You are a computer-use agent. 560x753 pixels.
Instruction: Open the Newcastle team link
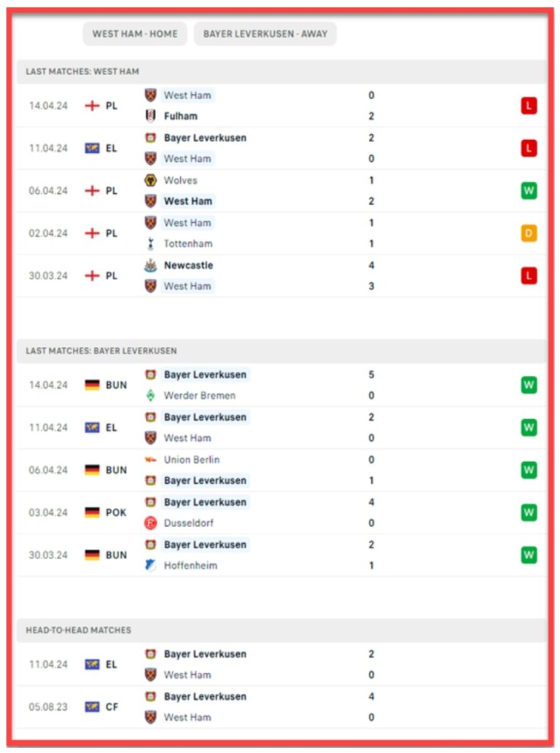(x=188, y=265)
